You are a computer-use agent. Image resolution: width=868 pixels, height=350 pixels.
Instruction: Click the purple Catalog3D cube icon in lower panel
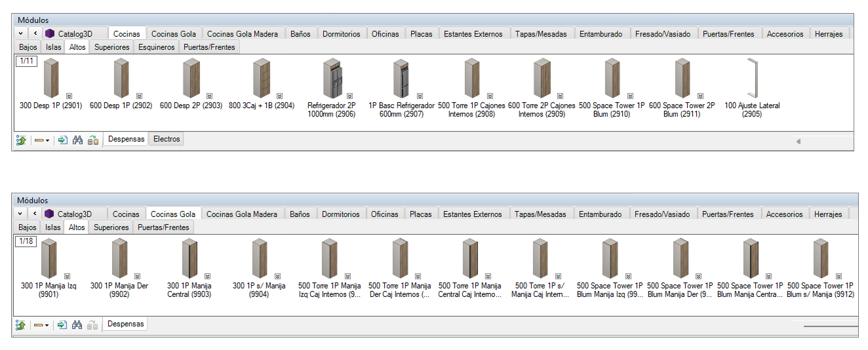(49, 214)
